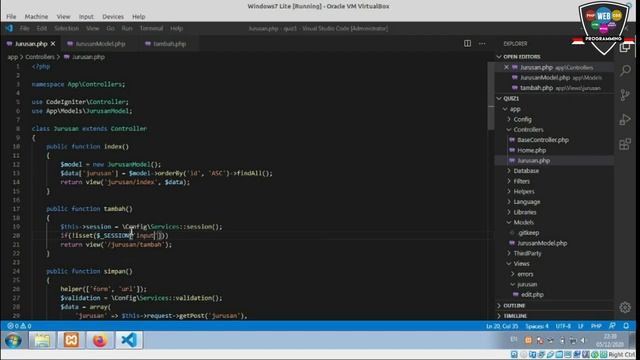Image resolution: width=640 pixels, height=360 pixels.
Task: Change PHP language mode
Action: (x=596, y=326)
